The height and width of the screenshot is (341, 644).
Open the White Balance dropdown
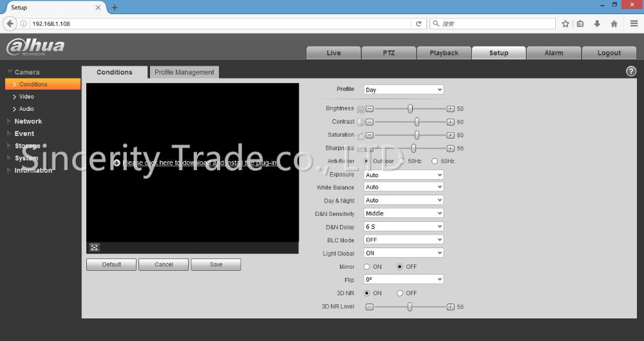(x=403, y=188)
